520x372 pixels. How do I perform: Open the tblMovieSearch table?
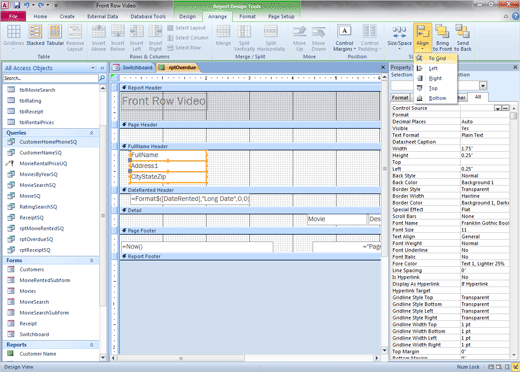click(x=37, y=90)
